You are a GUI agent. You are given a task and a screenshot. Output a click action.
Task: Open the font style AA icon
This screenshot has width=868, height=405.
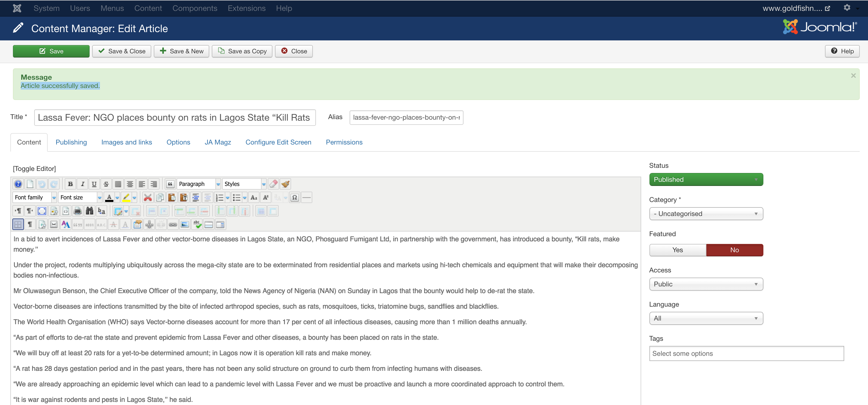tap(66, 225)
